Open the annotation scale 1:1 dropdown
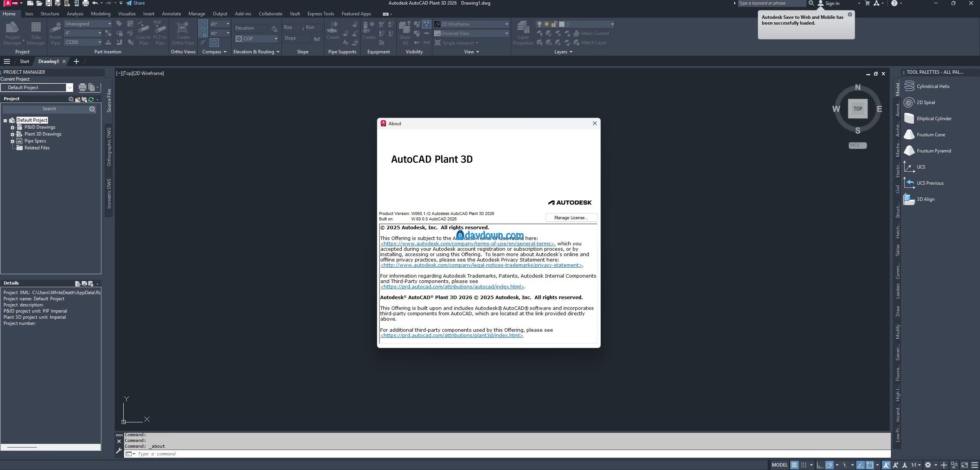Image resolution: width=980 pixels, height=470 pixels. pos(916,465)
